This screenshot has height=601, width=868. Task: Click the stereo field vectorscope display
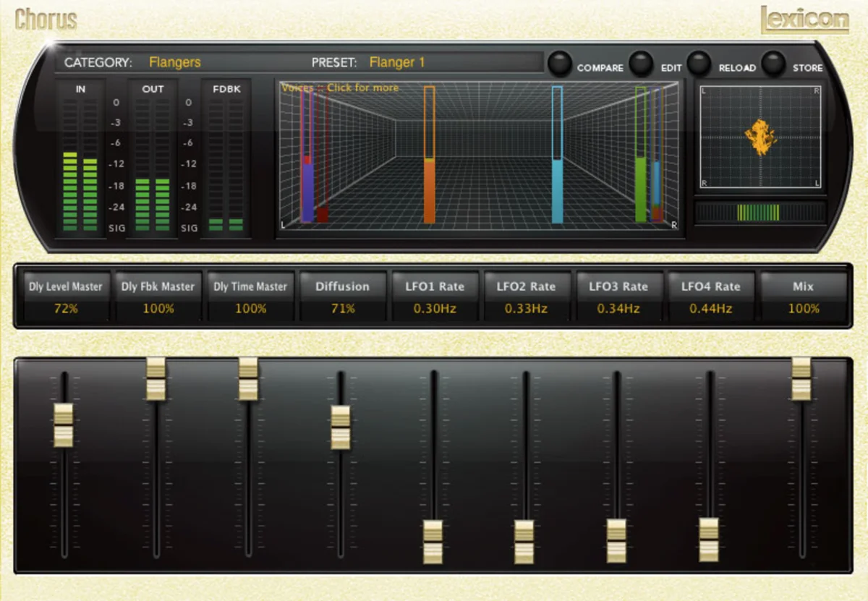tap(760, 137)
